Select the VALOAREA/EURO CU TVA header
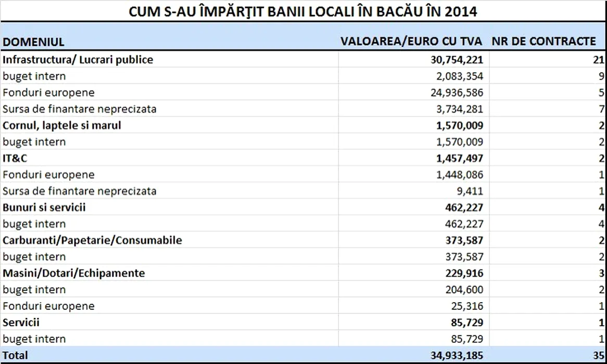Screen dimensions: 607x364 coord(411,42)
